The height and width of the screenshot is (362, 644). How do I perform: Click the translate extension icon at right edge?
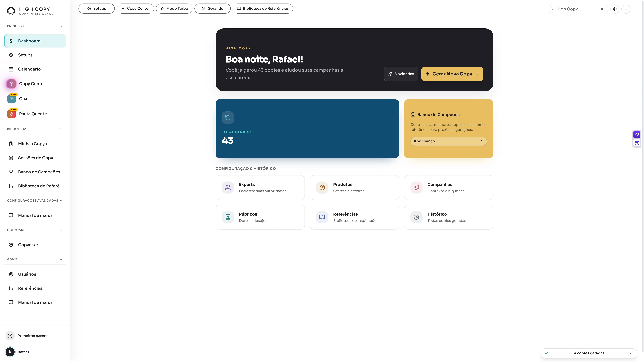point(636,143)
